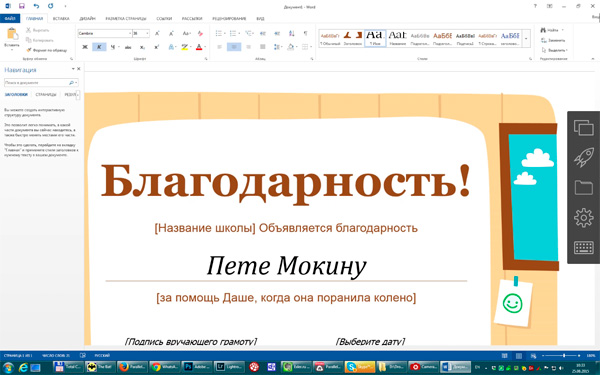
Task: Click the yellow text highlight icon
Action: click(x=185, y=47)
